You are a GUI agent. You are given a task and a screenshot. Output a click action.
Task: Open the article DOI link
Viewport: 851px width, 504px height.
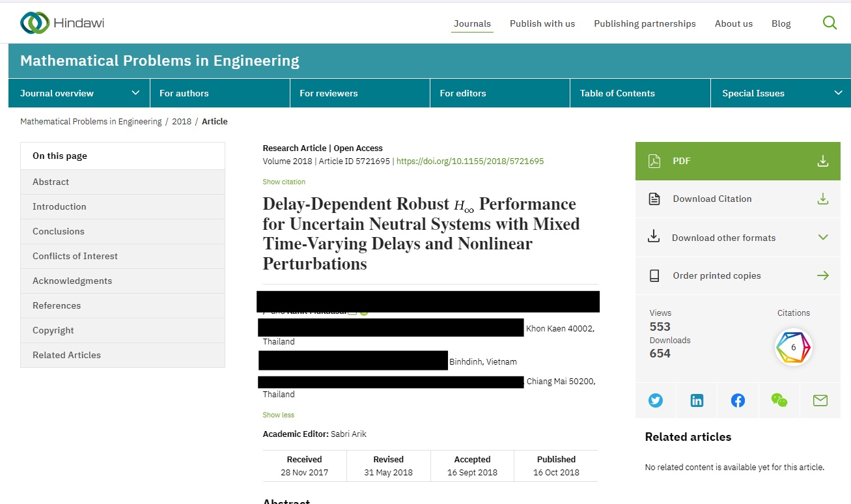[469, 161]
